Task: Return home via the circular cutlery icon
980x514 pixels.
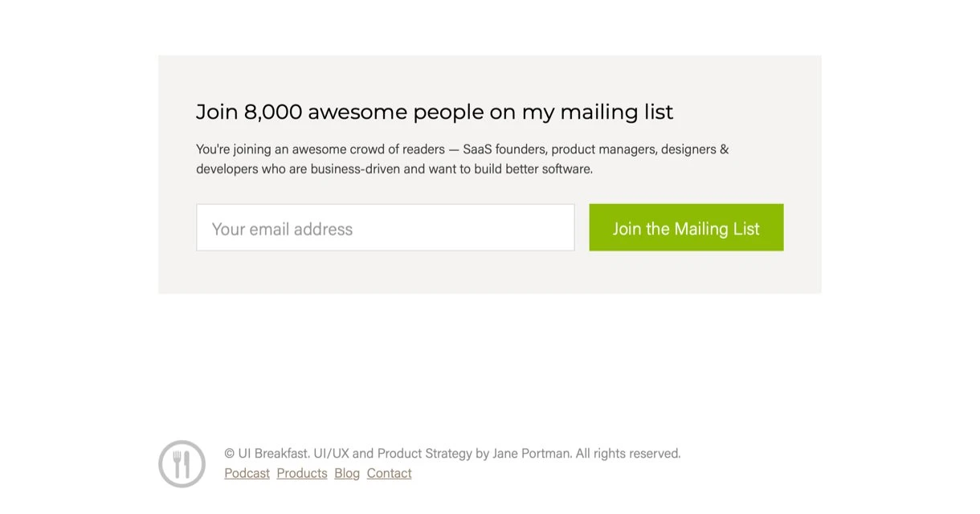Action: click(x=182, y=463)
